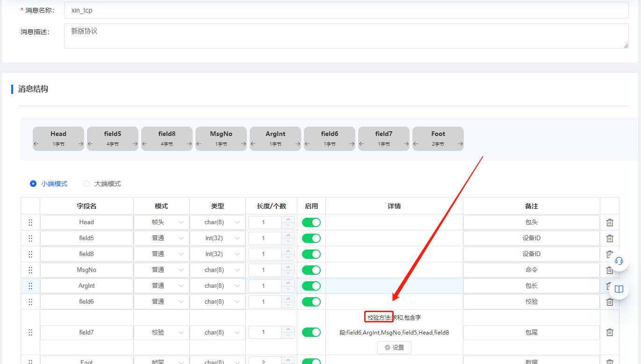Viewport: 641px width, 364px height.
Task: Move MsgNo block right with arrow
Action: click(243, 144)
